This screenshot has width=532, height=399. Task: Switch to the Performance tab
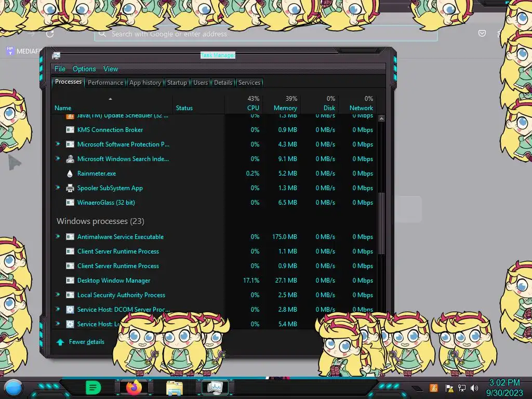[x=105, y=83]
